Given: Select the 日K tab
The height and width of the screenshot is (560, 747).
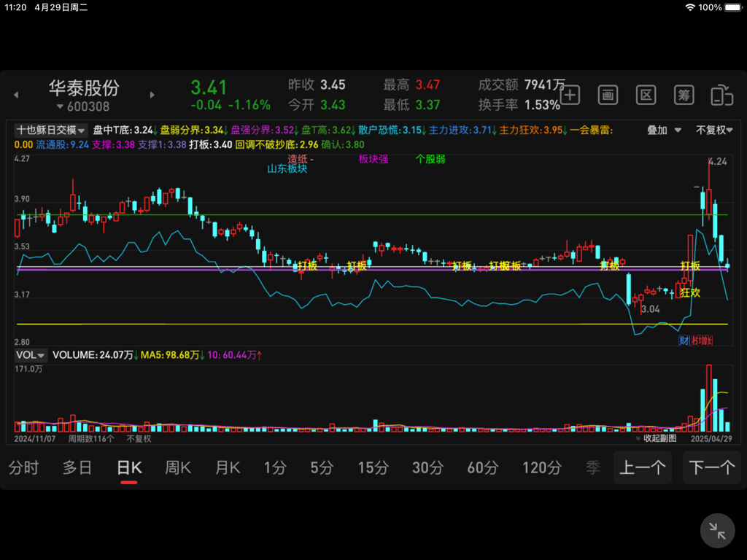Looking at the screenshot, I should [129, 467].
